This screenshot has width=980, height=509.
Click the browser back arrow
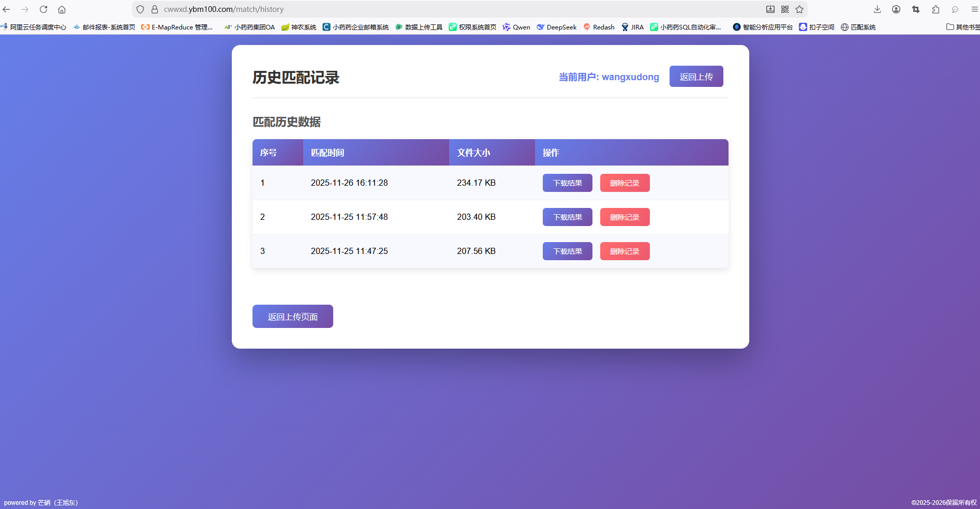coord(7,9)
